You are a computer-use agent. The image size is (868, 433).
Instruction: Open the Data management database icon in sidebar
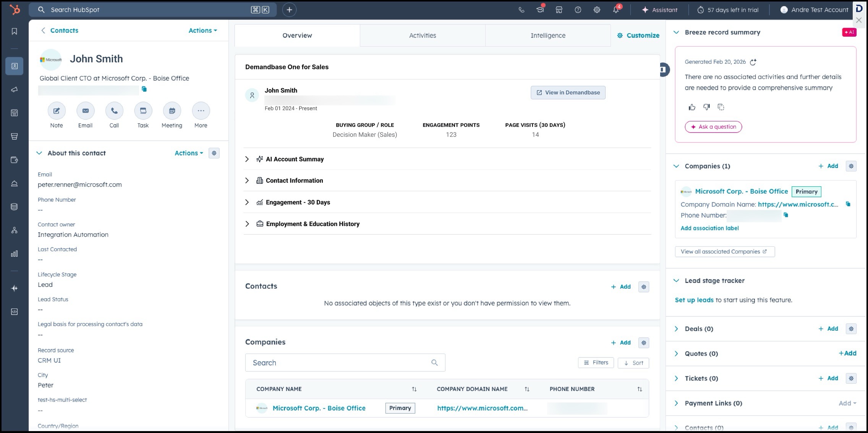coord(15,207)
